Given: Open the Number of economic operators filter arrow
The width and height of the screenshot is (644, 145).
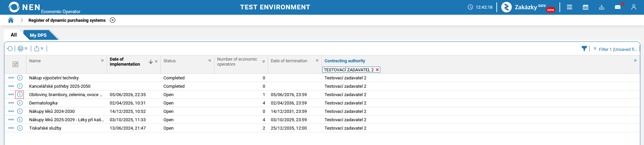Looking at the screenshot, I should (263, 62).
